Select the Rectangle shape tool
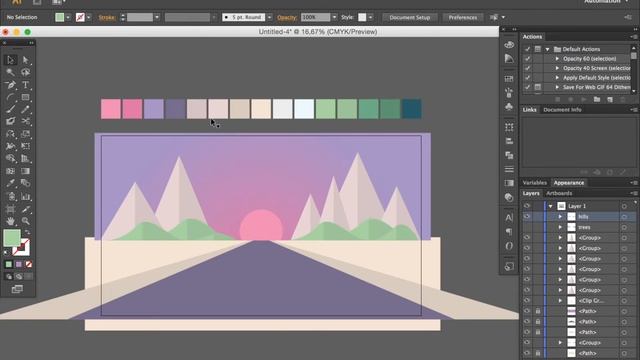This screenshot has height=360, width=640. [x=26, y=97]
